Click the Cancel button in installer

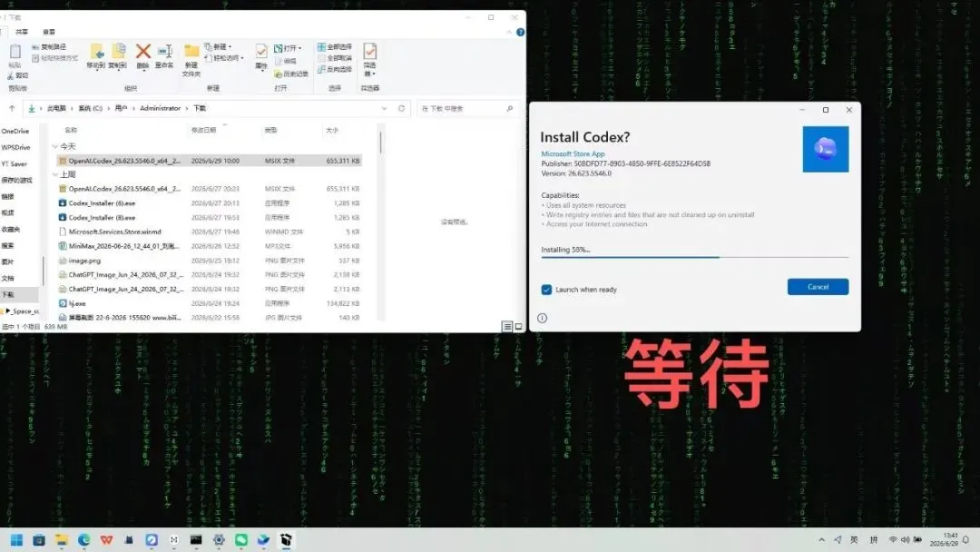(x=818, y=287)
